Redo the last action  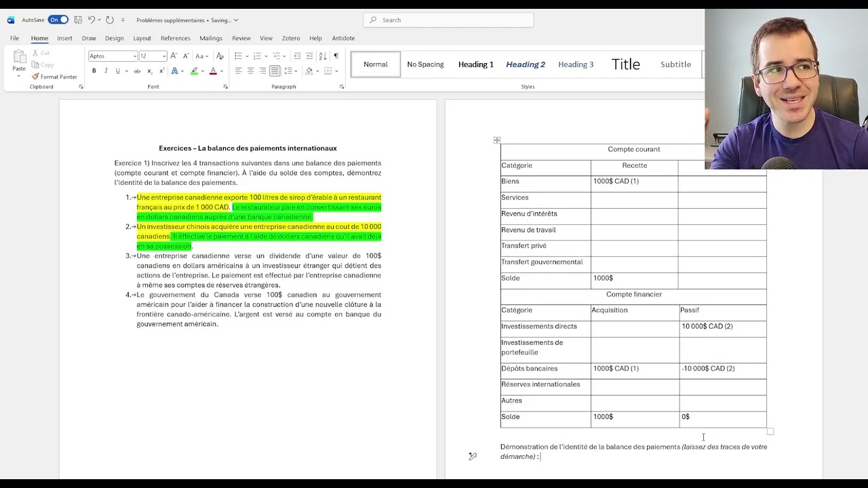click(110, 20)
